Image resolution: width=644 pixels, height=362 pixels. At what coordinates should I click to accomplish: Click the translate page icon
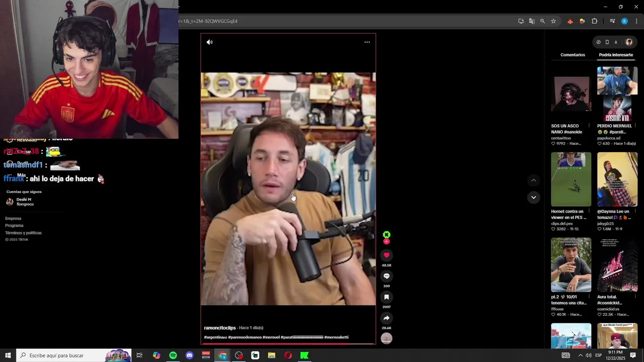tap(532, 21)
